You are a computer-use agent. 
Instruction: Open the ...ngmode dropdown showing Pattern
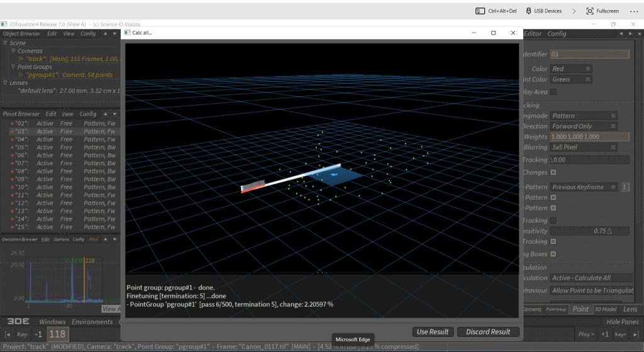point(584,116)
